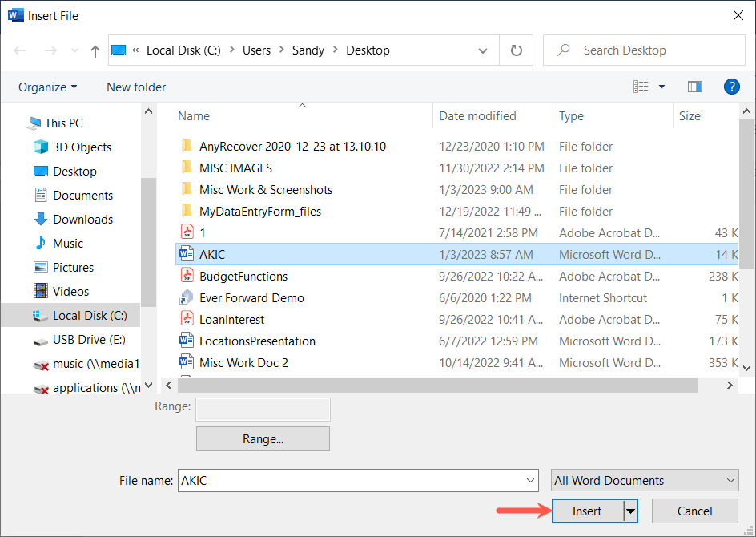Expand the view options dropdown arrow

pos(661,87)
